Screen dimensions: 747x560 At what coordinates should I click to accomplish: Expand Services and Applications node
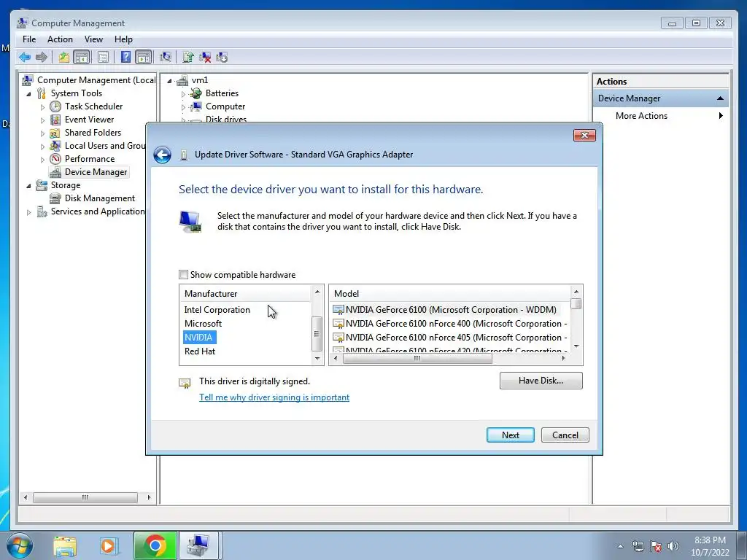pyautogui.click(x=29, y=212)
